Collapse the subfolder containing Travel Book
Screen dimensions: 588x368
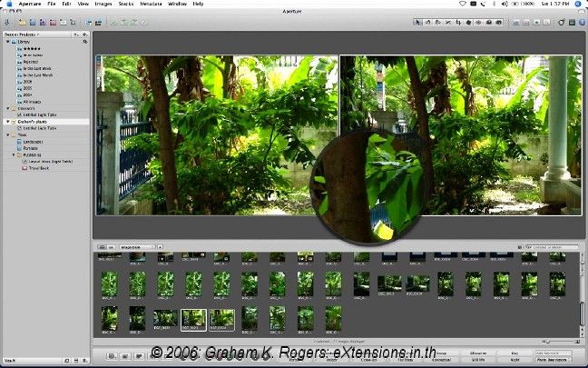tap(14, 154)
